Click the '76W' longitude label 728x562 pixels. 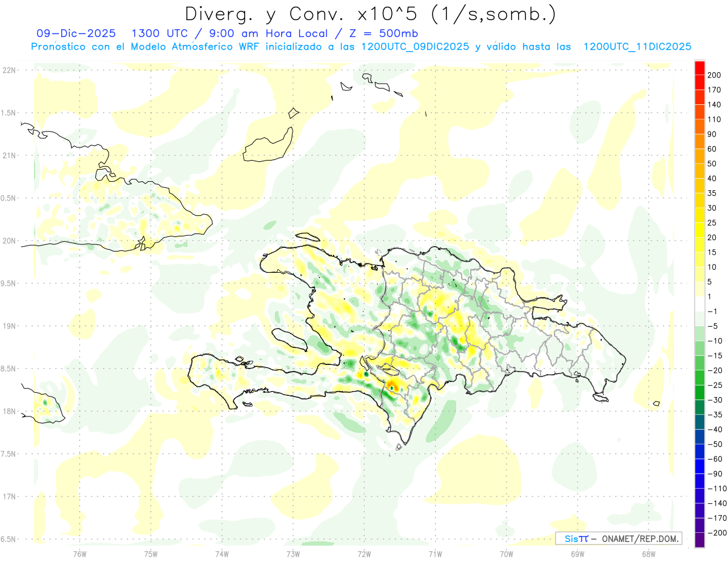pos(79,554)
